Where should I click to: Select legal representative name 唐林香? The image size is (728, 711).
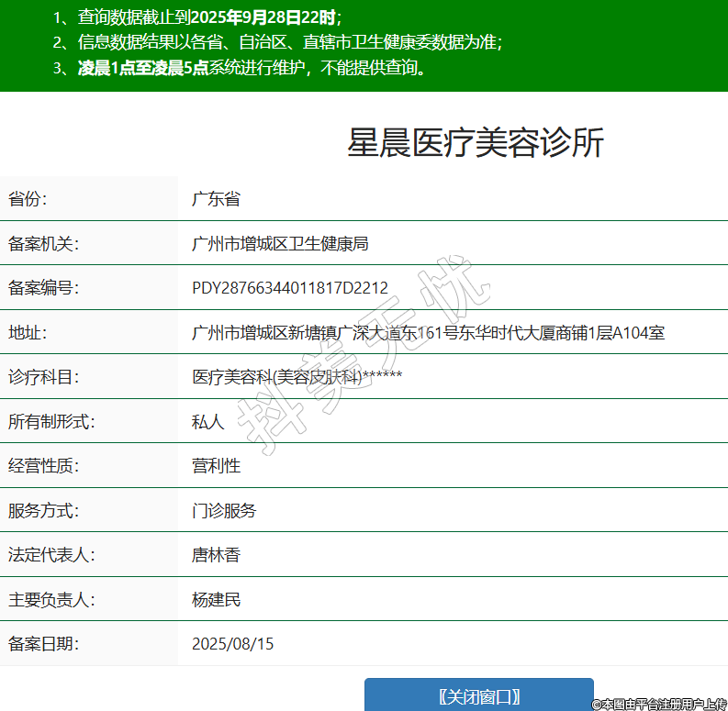216,555
